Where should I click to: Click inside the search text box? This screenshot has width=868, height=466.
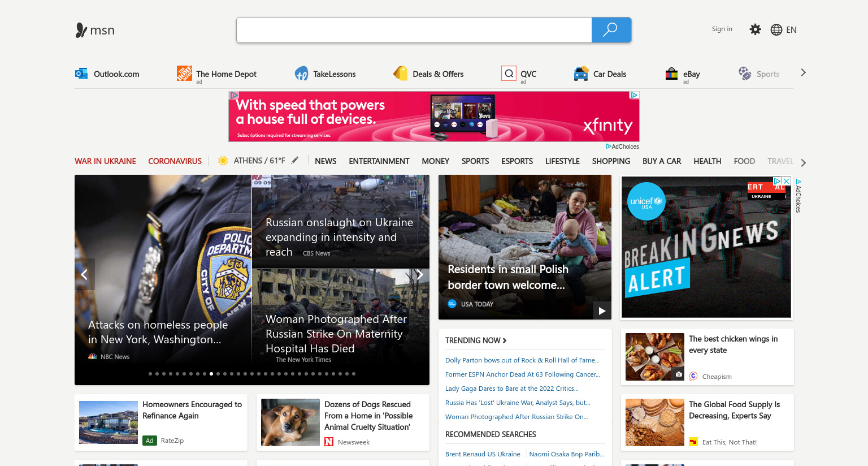414,30
